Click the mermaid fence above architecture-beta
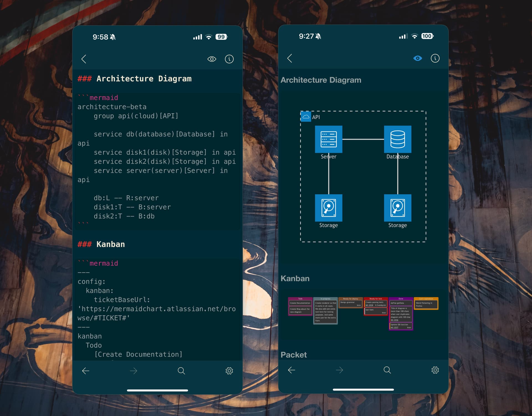The image size is (532, 416). 98,98
